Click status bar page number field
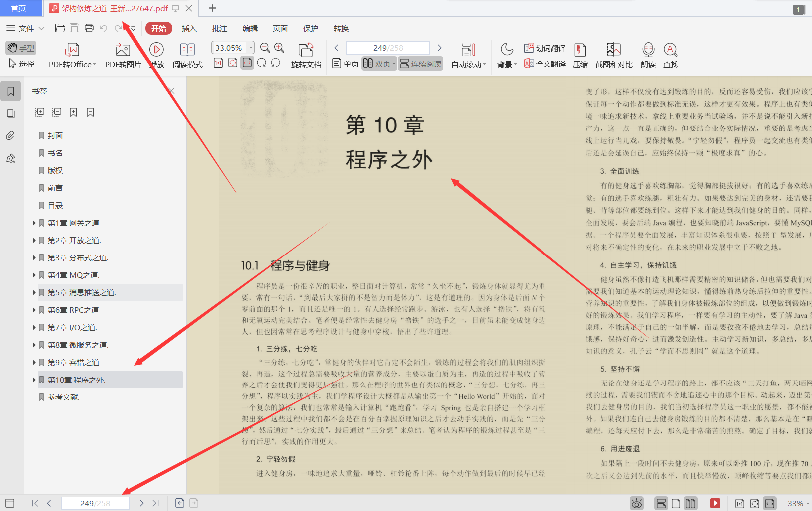The width and height of the screenshot is (812, 511). coord(95,503)
